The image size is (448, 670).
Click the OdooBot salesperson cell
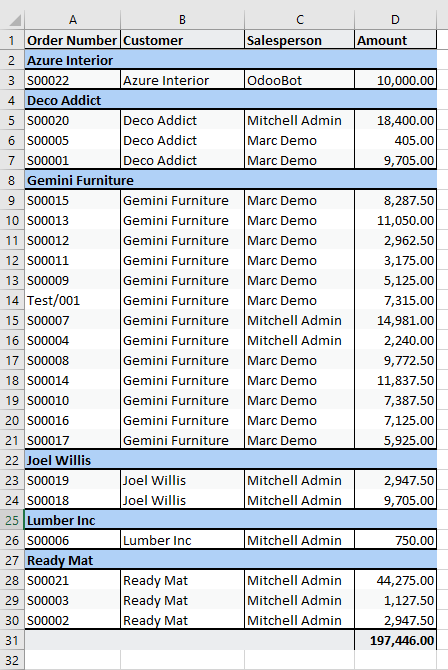tap(299, 80)
